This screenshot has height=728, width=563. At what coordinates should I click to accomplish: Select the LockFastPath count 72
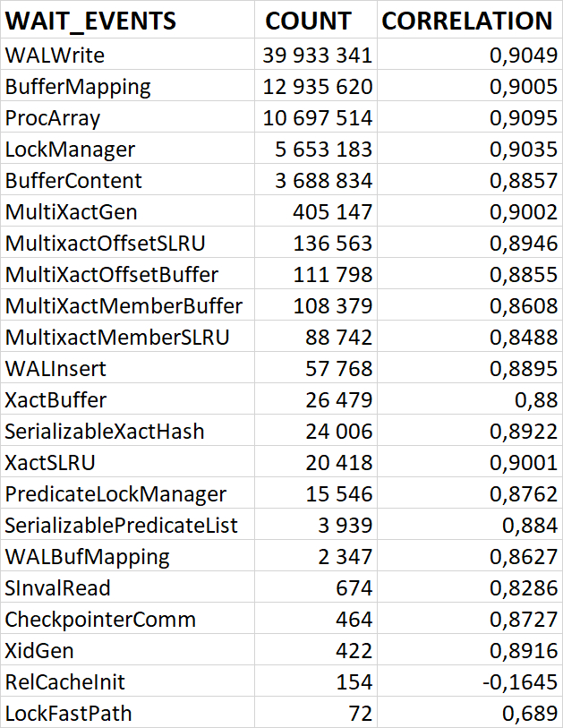pos(360,714)
